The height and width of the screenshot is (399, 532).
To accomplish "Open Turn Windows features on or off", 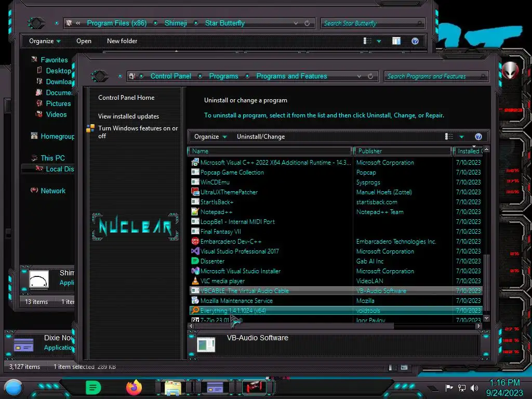I will point(138,132).
